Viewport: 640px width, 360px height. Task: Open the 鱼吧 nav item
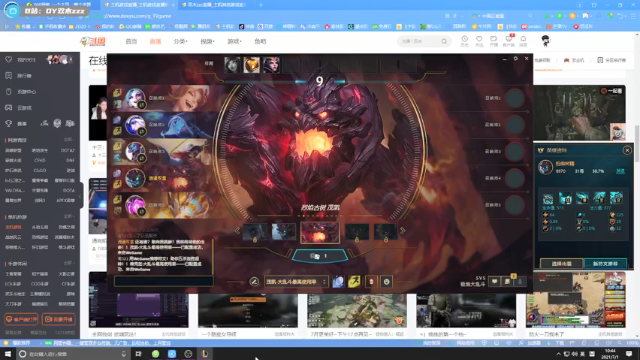click(x=260, y=41)
